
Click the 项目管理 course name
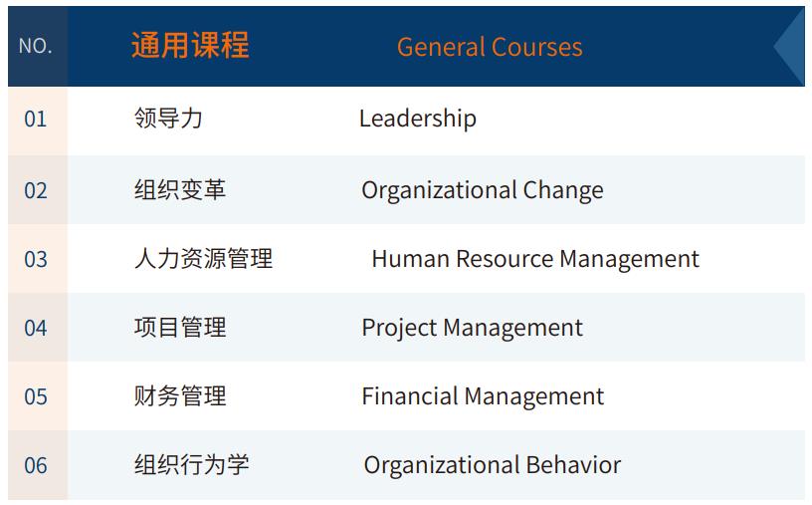click(180, 327)
